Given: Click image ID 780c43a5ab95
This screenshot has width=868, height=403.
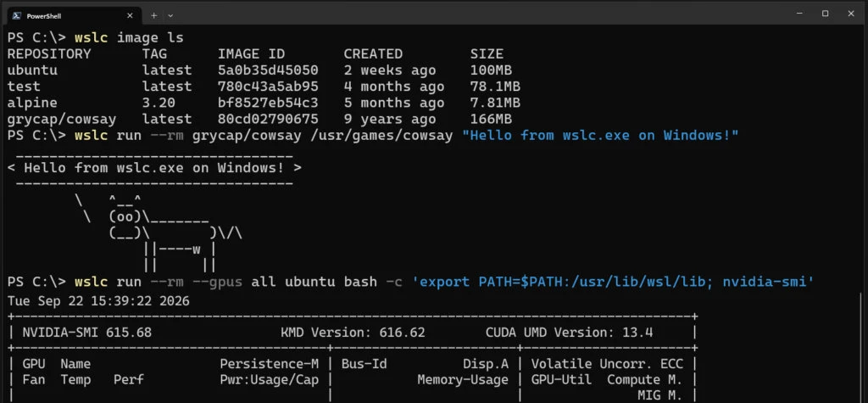Looking at the screenshot, I should (268, 87).
